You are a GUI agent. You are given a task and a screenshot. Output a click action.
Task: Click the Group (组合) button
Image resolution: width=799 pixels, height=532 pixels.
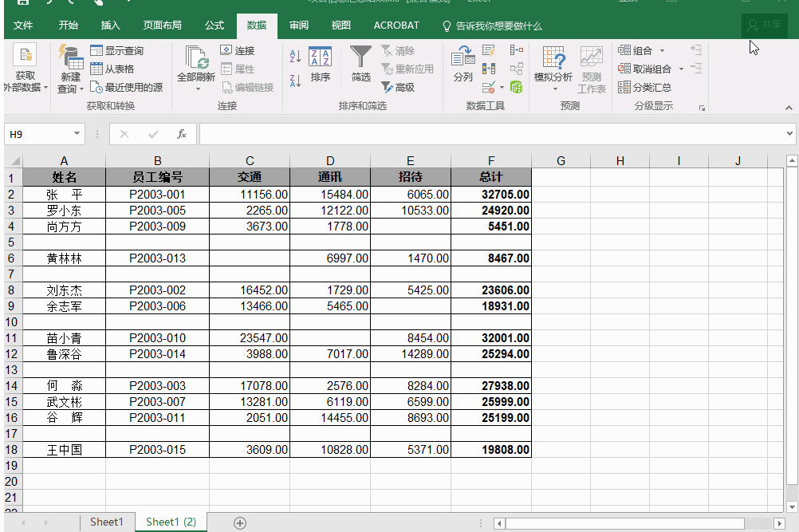[x=635, y=50]
